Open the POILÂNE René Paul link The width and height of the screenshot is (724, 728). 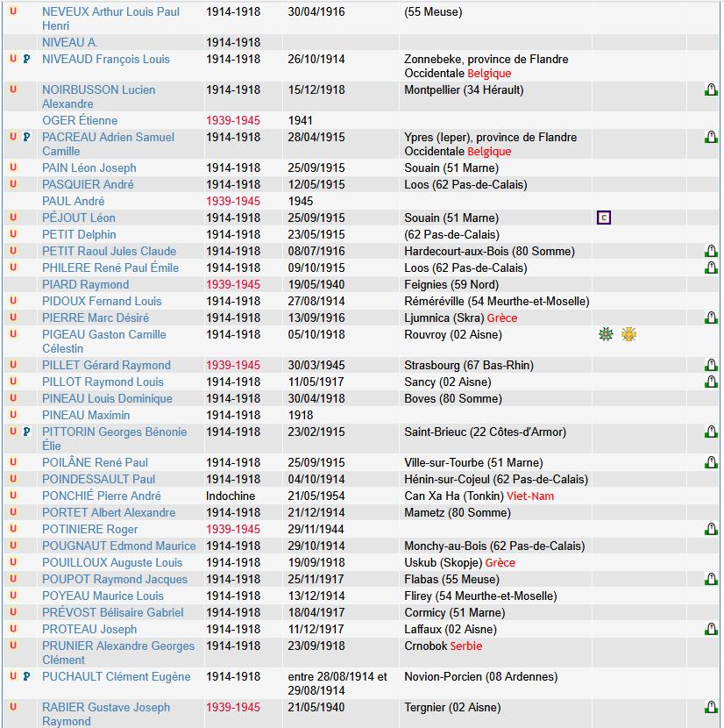click(x=96, y=463)
